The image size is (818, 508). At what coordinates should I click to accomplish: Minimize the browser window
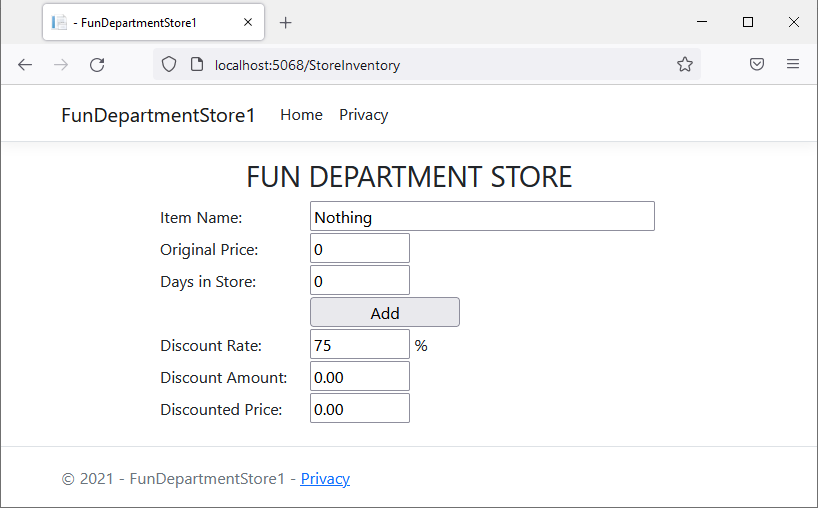tap(702, 22)
